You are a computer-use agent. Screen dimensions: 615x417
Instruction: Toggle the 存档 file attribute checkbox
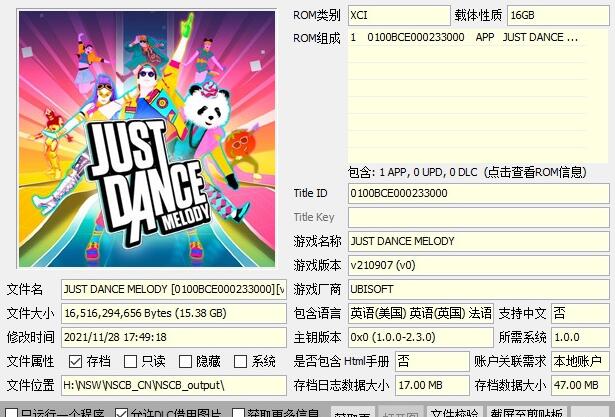(x=75, y=361)
